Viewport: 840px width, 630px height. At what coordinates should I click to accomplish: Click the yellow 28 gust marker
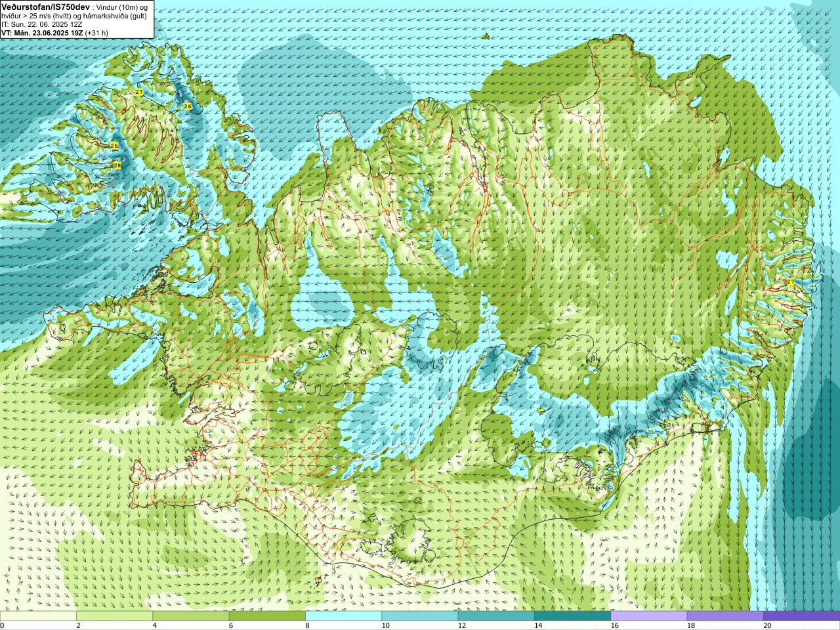[117, 165]
